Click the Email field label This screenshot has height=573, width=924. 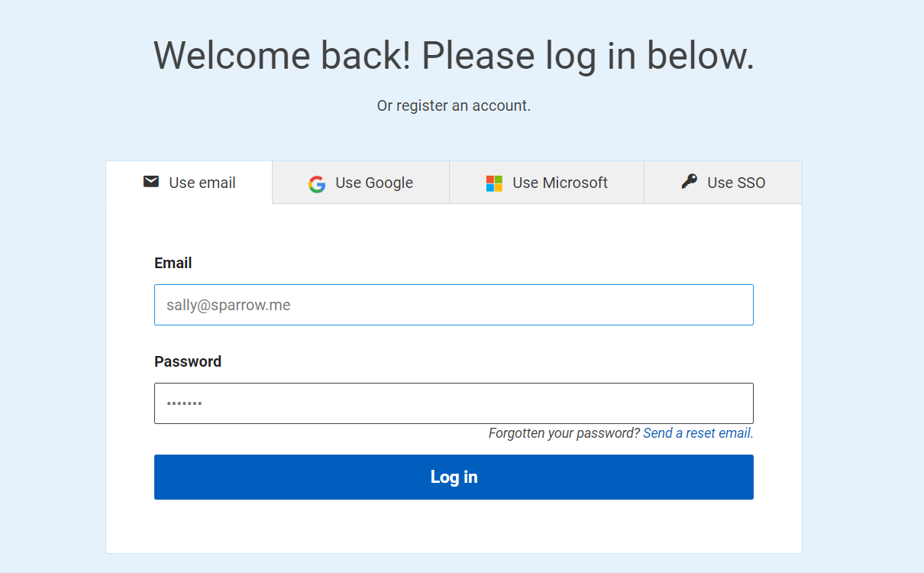click(173, 263)
